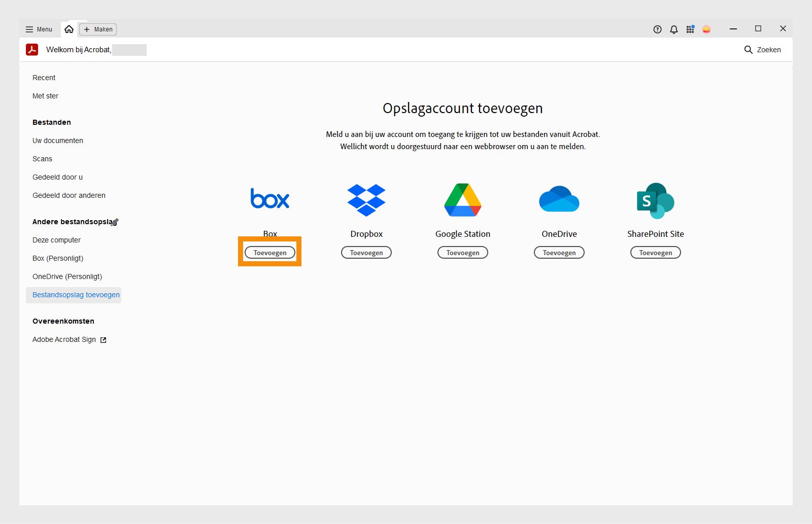Image resolution: width=812 pixels, height=524 pixels.
Task: Click the Zoeken search icon
Action: click(x=749, y=50)
